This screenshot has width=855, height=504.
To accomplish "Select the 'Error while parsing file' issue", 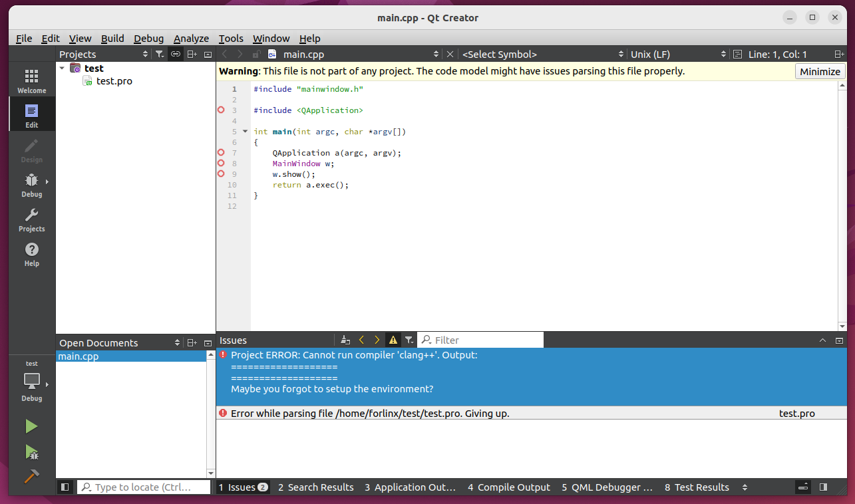I will [532, 414].
